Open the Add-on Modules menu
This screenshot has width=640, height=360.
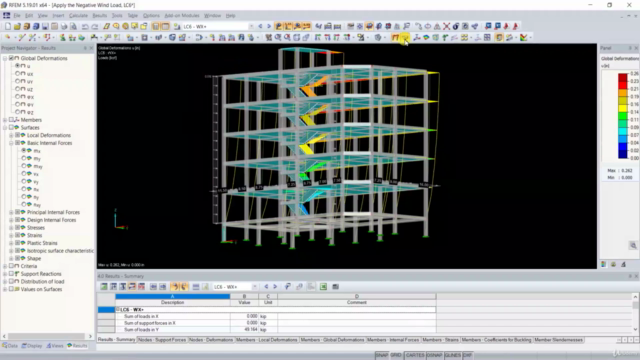[x=182, y=16]
